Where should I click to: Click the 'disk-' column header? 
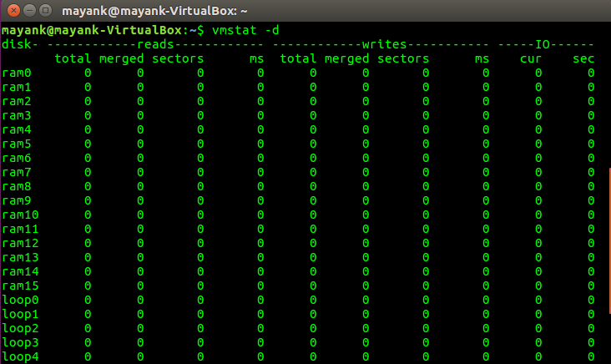[20, 44]
